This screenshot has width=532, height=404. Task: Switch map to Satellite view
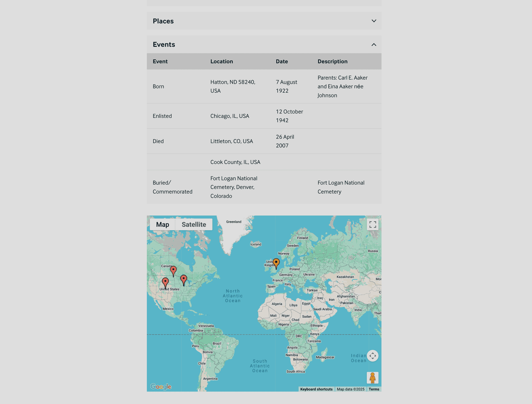click(194, 224)
